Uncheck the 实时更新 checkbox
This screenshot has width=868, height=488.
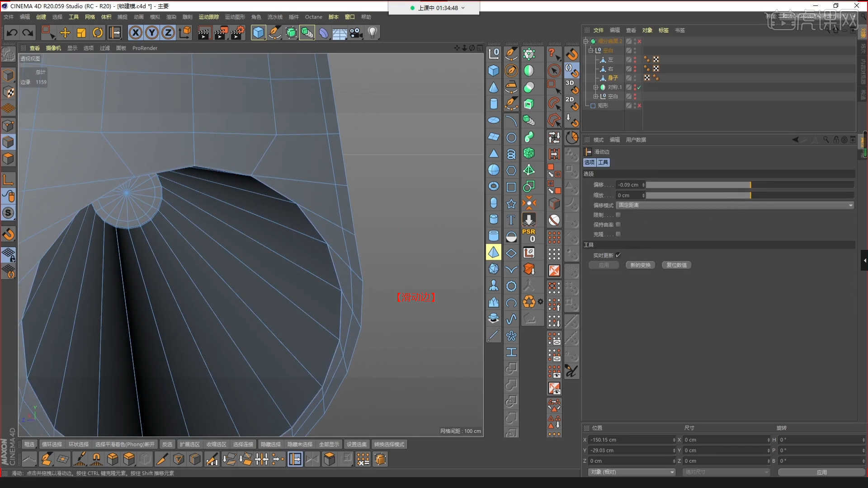tap(618, 255)
